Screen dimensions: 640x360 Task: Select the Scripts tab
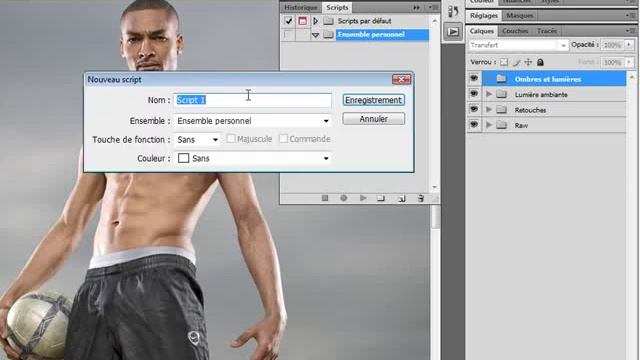click(337, 7)
